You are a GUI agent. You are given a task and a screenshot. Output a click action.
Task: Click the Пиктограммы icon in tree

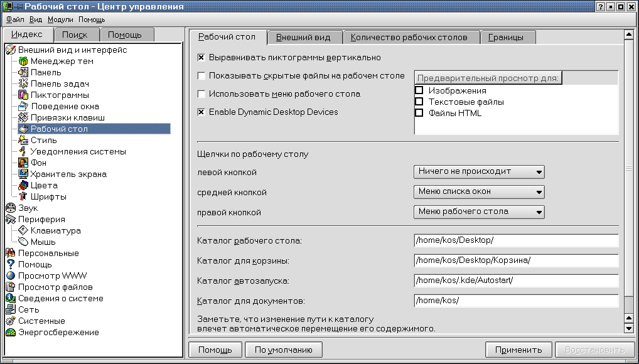click(x=23, y=95)
